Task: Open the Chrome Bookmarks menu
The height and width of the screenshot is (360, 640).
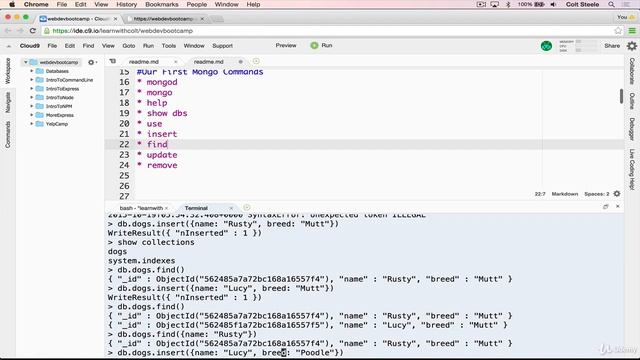Action: (x=162, y=4)
